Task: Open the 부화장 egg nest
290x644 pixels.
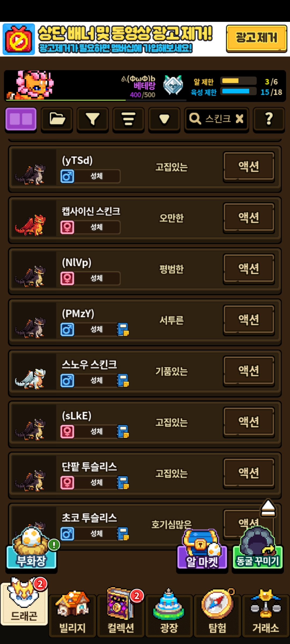Action: click(x=31, y=548)
